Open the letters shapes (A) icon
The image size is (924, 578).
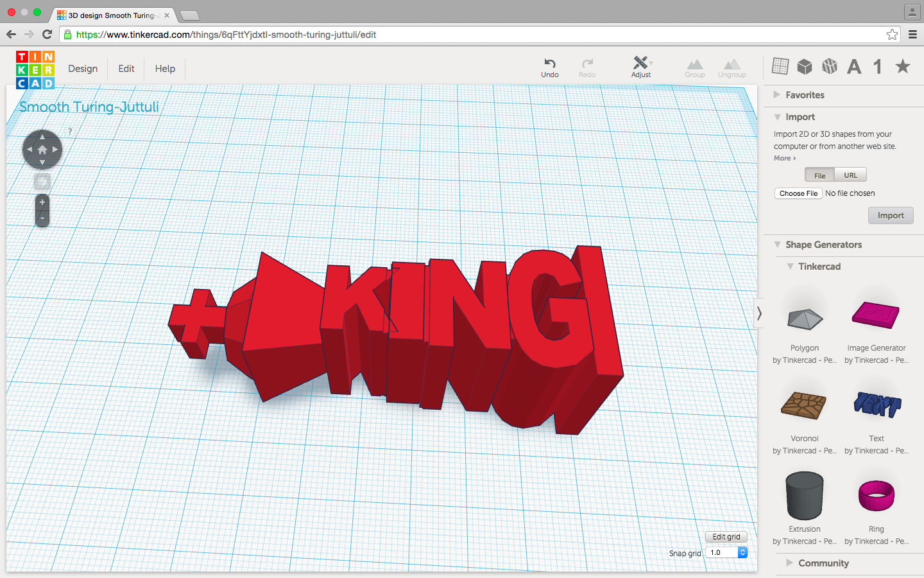click(854, 66)
